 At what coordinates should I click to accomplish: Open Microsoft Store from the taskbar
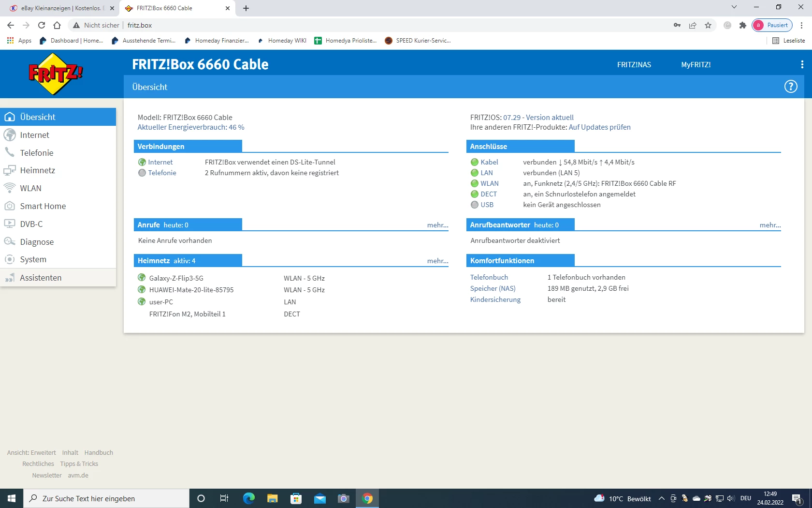click(296, 498)
